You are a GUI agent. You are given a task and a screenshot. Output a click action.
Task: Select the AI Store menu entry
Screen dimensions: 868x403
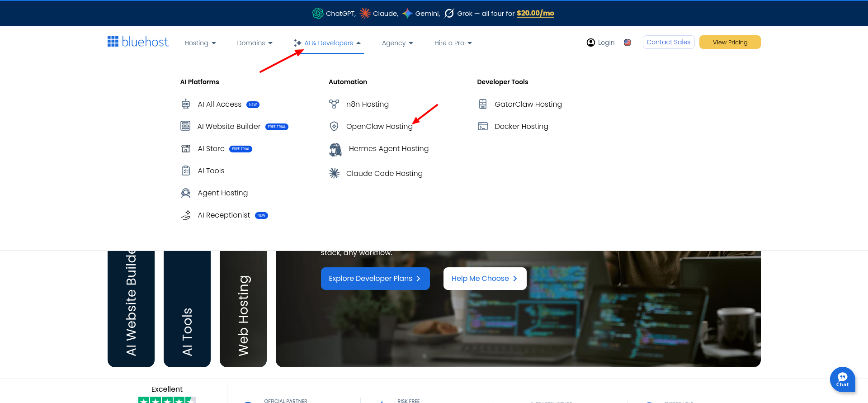[211, 149]
